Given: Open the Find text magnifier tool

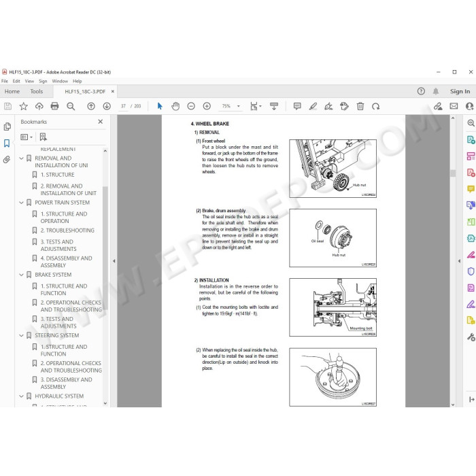Looking at the screenshot, I should (x=71, y=106).
